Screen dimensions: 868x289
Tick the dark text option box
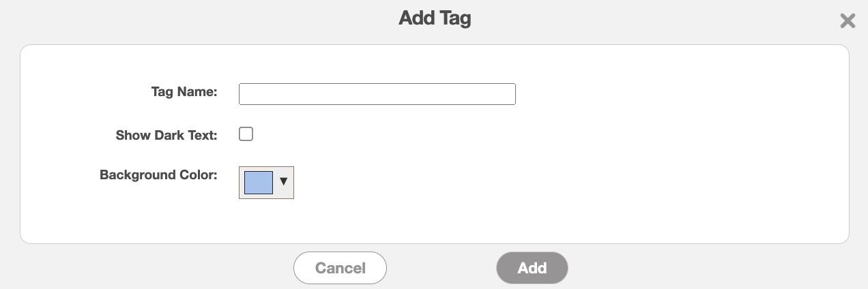tap(246, 134)
